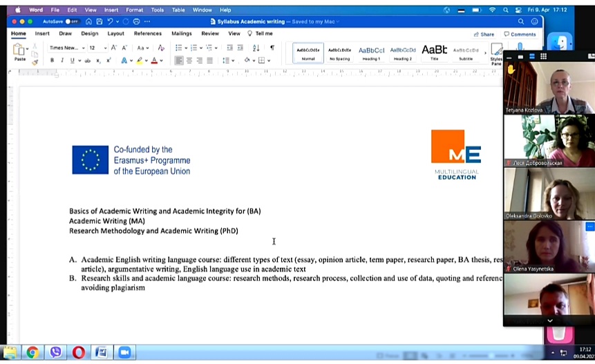The width and height of the screenshot is (595, 364).
Task: Toggle Italic formatting
Action: tap(62, 60)
